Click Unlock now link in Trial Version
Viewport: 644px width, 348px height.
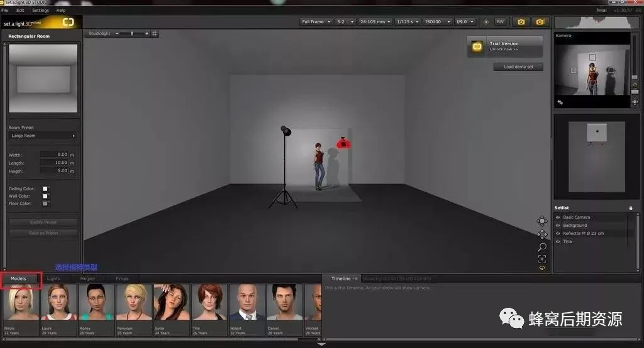pyautogui.click(x=504, y=49)
